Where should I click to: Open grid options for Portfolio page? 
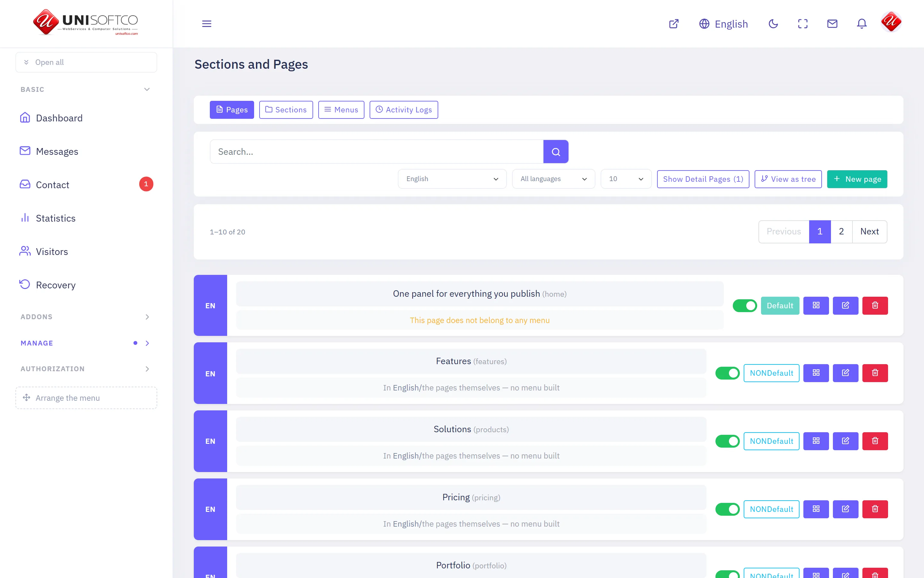[x=816, y=574]
